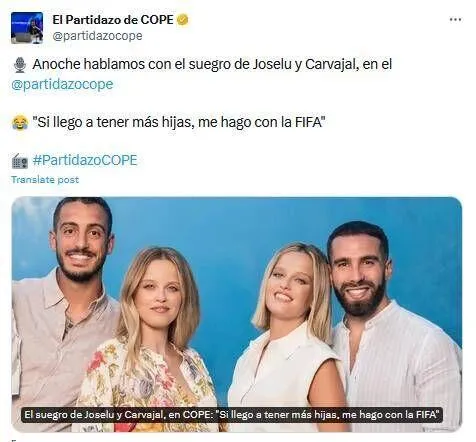Click the microphone emoji before "Anoche"

tap(20, 65)
